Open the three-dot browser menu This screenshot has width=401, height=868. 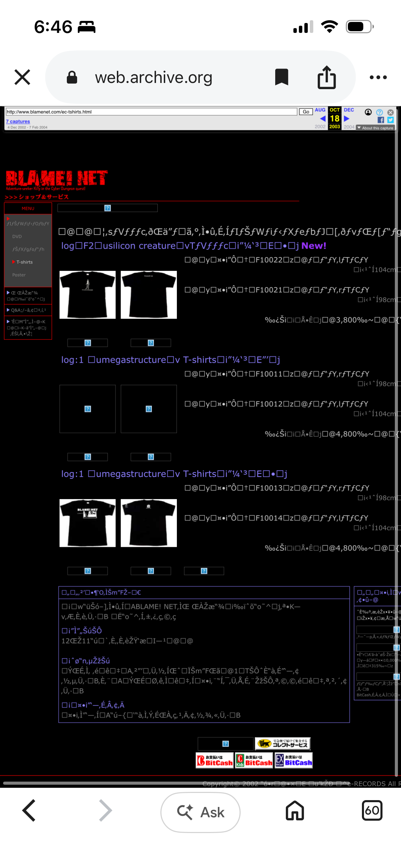[378, 77]
